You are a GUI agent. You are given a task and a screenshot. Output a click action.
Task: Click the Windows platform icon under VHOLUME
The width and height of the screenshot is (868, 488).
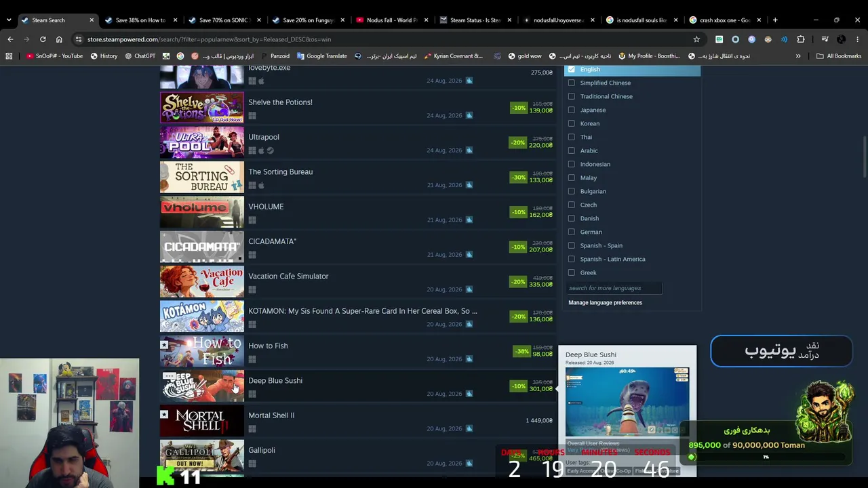click(x=252, y=220)
